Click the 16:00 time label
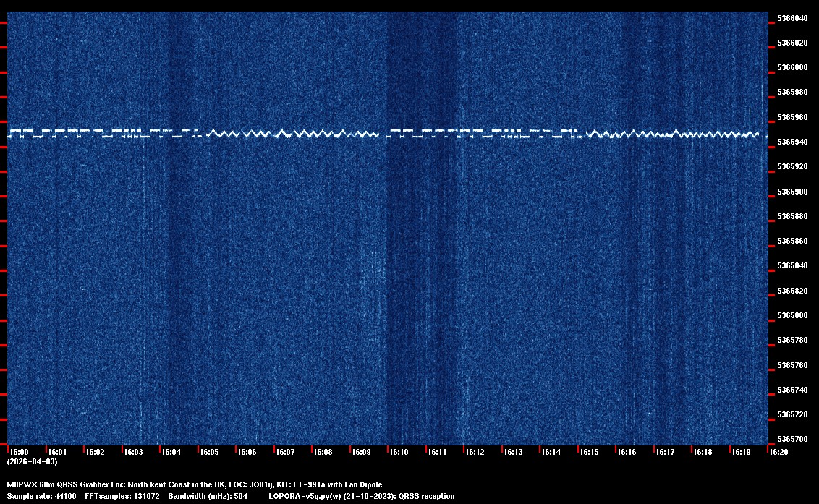The width and height of the screenshot is (819, 504). (19, 452)
